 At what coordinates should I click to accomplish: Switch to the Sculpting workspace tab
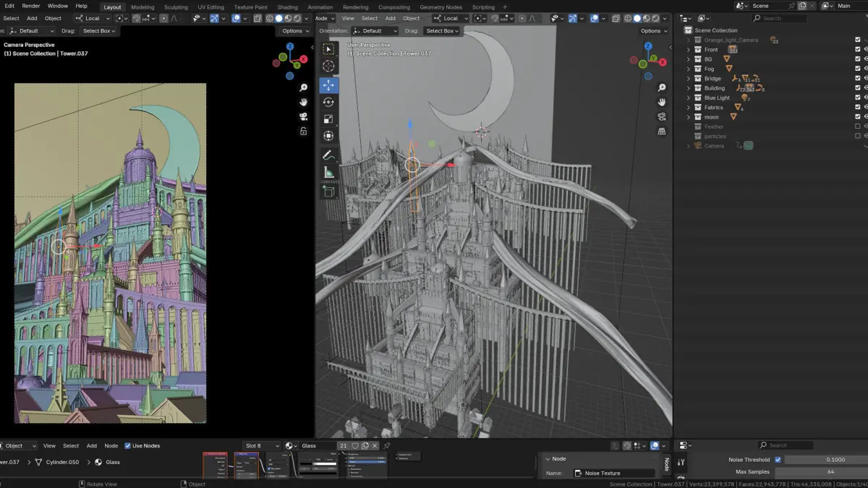coord(176,7)
